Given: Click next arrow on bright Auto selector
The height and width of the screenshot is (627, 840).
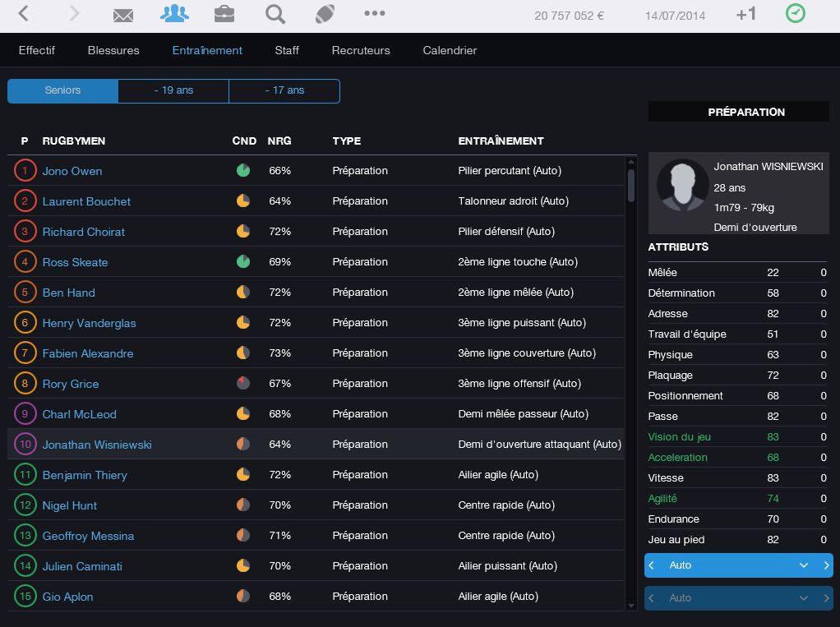Looking at the screenshot, I should tap(826, 565).
